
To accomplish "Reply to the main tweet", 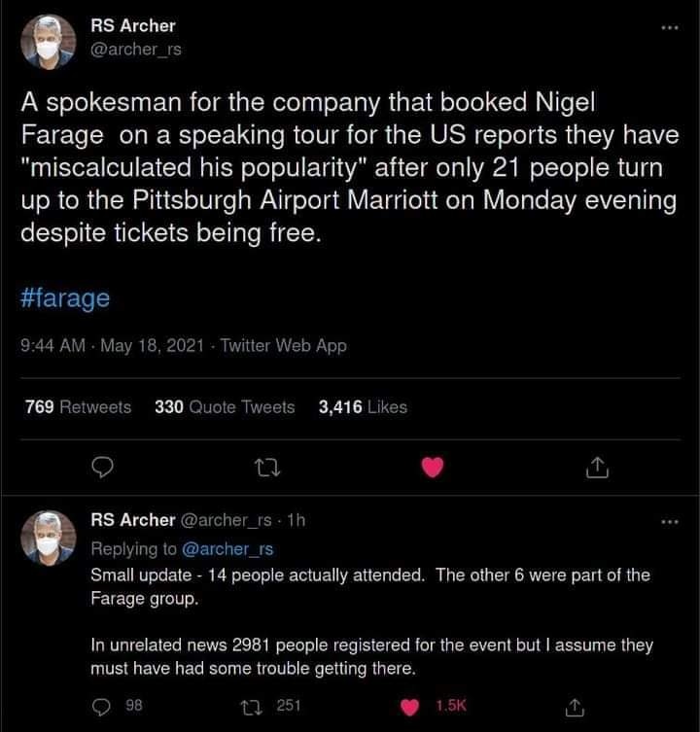I will pos(104,470).
